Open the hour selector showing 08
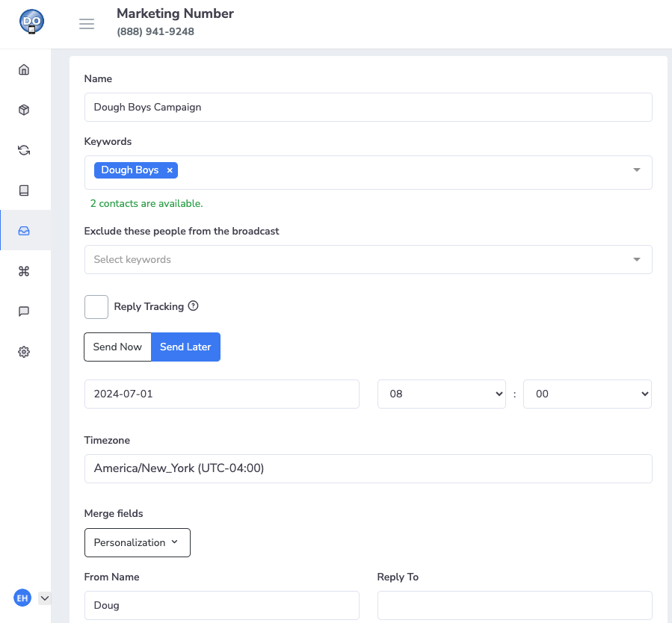 point(441,394)
